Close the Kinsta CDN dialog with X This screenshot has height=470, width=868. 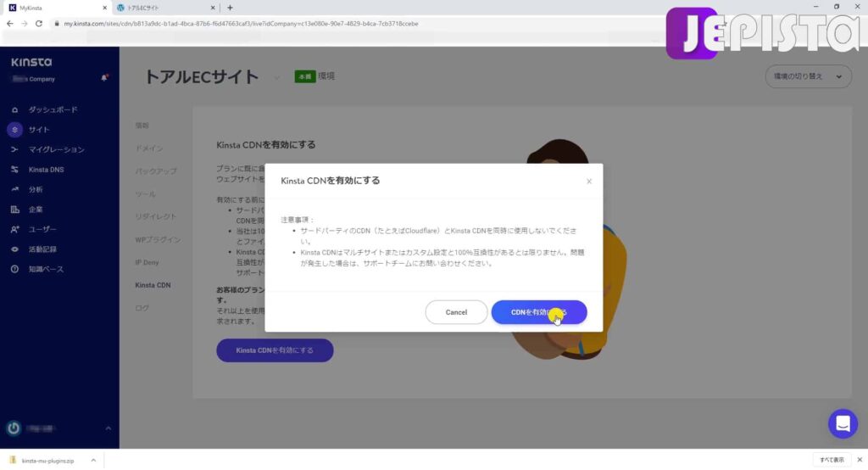click(x=589, y=182)
